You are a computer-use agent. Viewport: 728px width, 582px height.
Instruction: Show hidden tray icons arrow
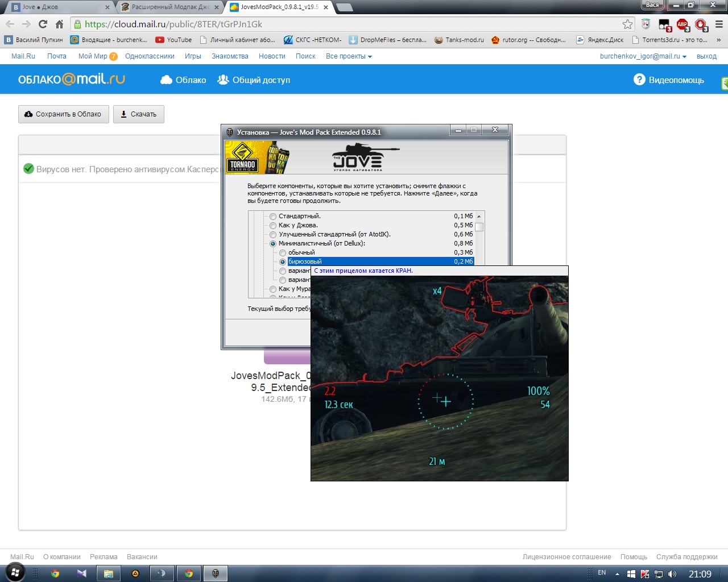tap(617, 574)
